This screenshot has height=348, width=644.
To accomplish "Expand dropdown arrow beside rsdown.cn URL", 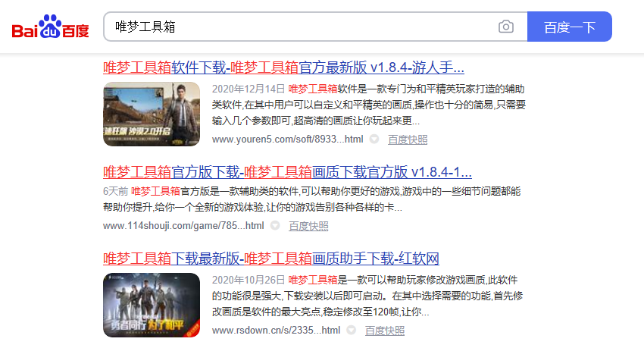I will coord(351,331).
